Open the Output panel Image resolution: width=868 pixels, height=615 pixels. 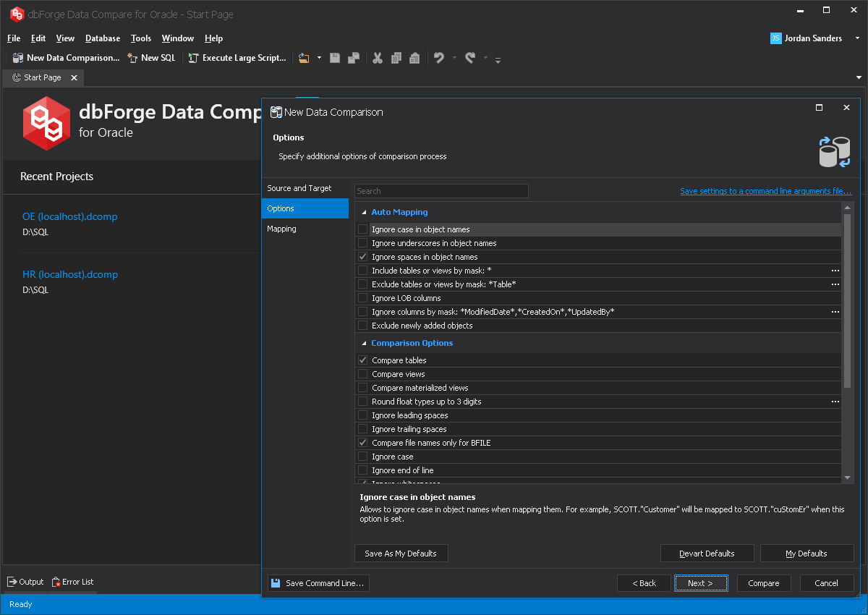[x=25, y=582]
